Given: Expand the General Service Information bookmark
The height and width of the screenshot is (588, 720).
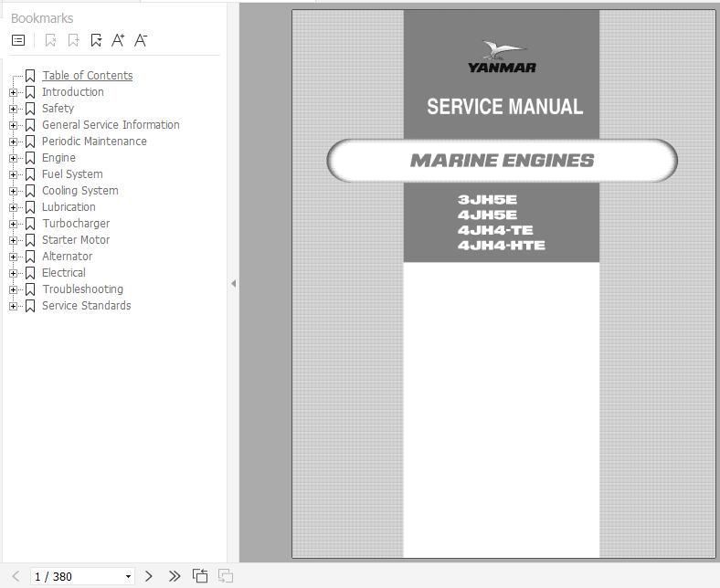Looking at the screenshot, I should [x=14, y=125].
